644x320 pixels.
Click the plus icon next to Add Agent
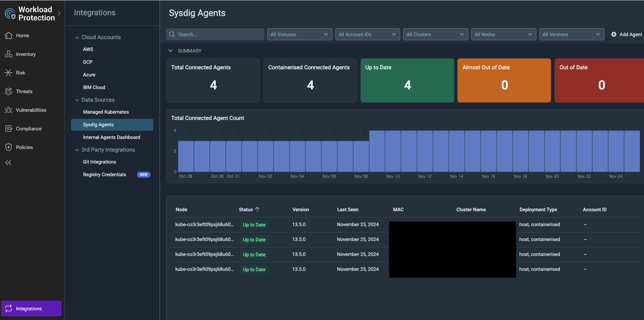tap(614, 34)
